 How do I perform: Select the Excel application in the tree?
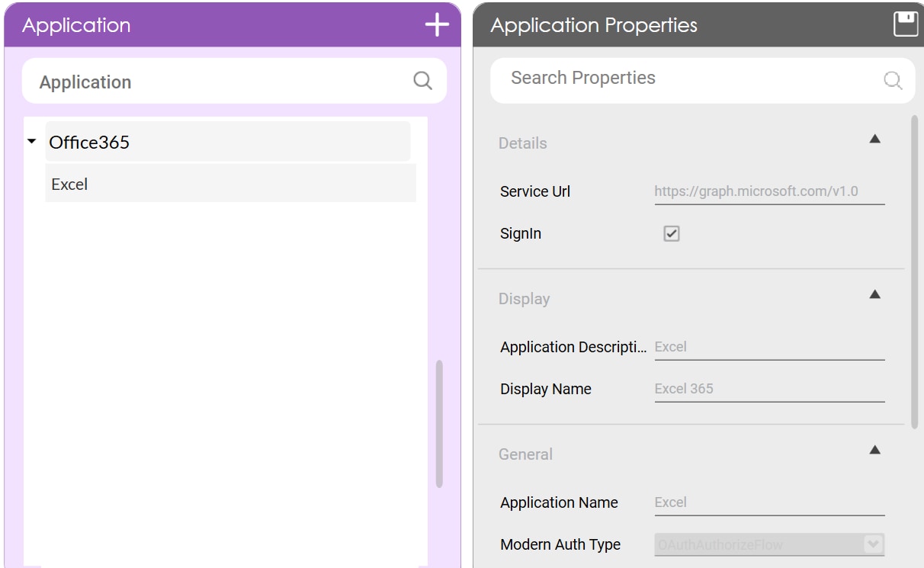pyautogui.click(x=230, y=184)
